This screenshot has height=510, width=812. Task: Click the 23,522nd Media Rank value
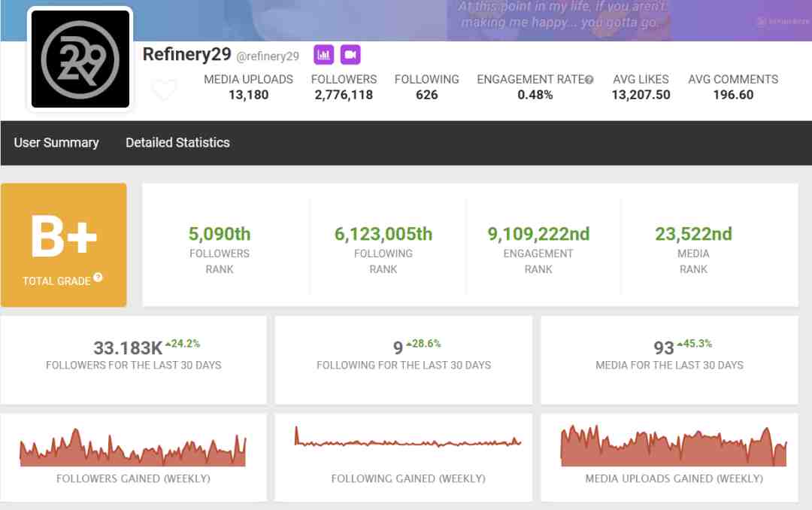point(693,234)
